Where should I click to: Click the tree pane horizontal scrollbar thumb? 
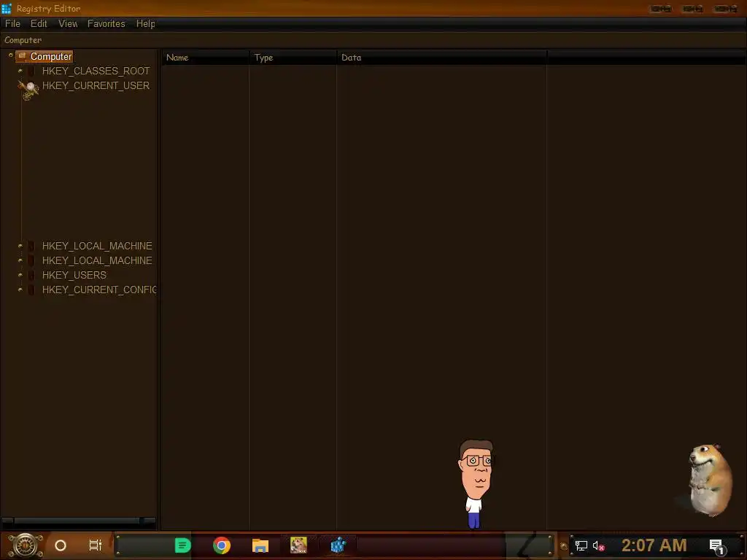(x=76, y=521)
